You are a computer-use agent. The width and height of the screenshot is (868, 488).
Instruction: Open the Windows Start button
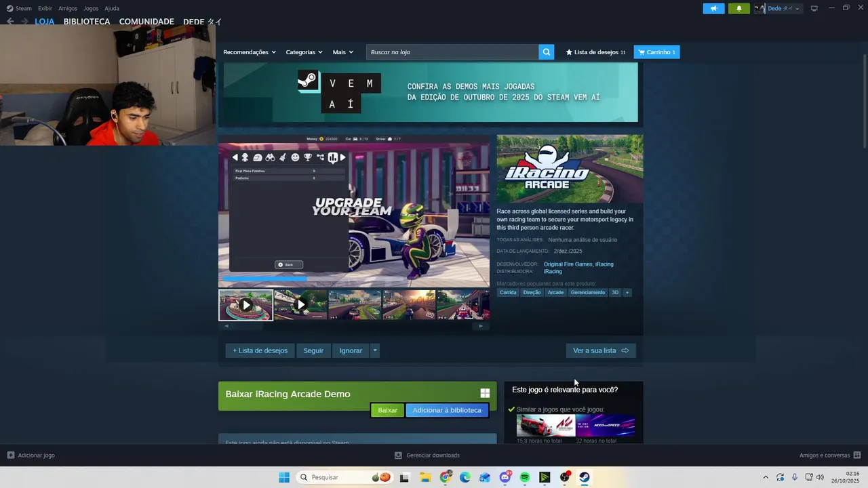pyautogui.click(x=284, y=477)
